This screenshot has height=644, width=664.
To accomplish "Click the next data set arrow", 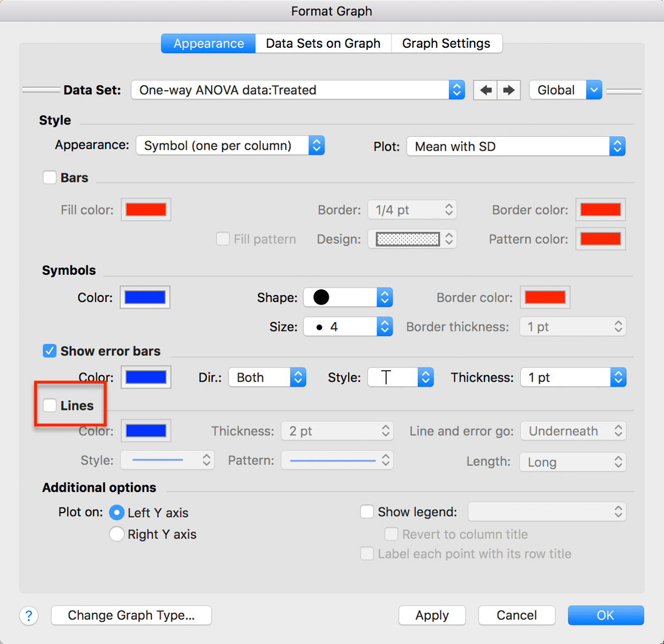I will (508, 90).
